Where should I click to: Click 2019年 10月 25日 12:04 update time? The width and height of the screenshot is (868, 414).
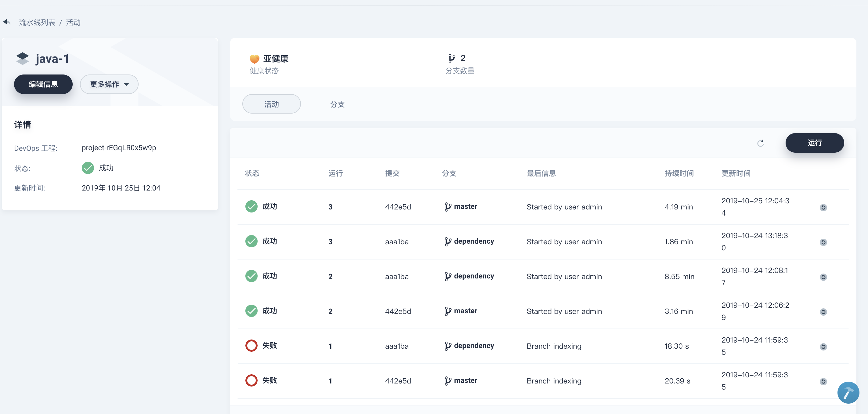tap(121, 188)
